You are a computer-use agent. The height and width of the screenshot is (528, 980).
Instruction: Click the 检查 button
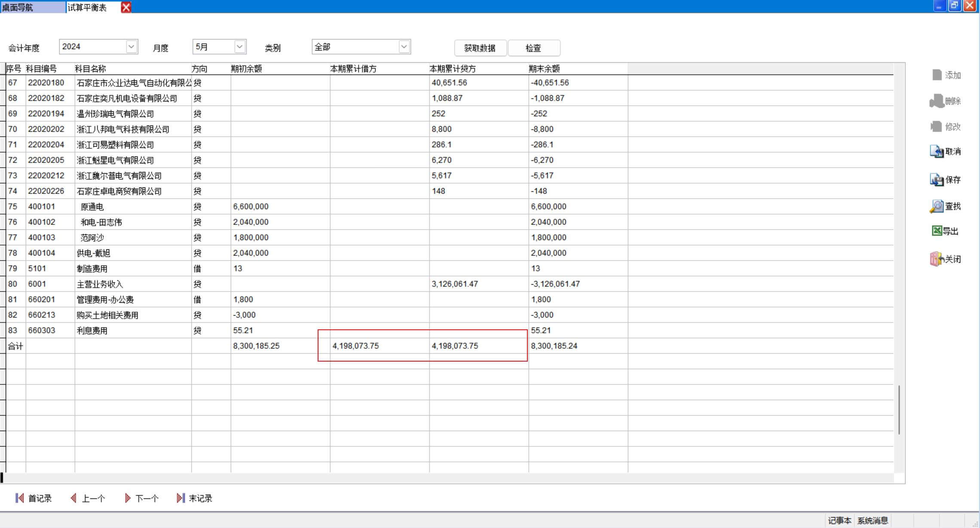[533, 48]
